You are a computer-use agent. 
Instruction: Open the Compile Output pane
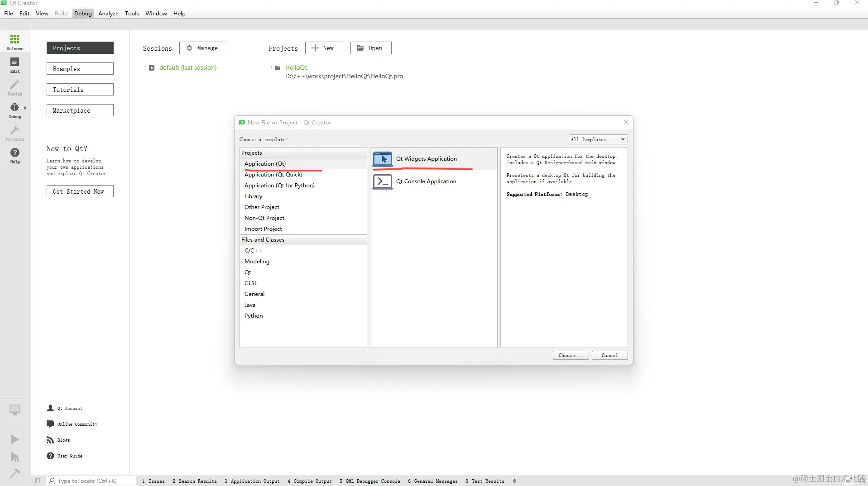(x=310, y=481)
